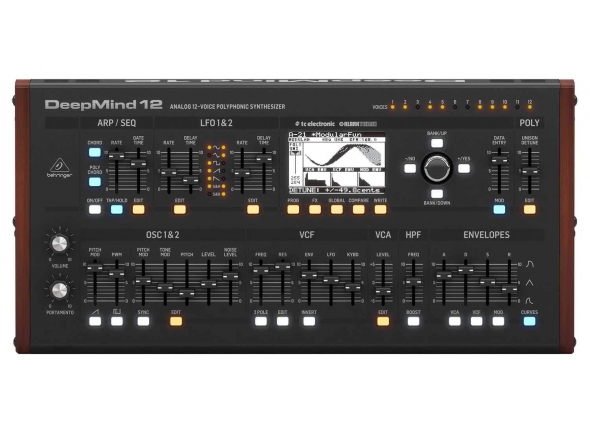The image size is (590, 434).
Task: Tap the TAP/HOLD button
Action: click(117, 210)
